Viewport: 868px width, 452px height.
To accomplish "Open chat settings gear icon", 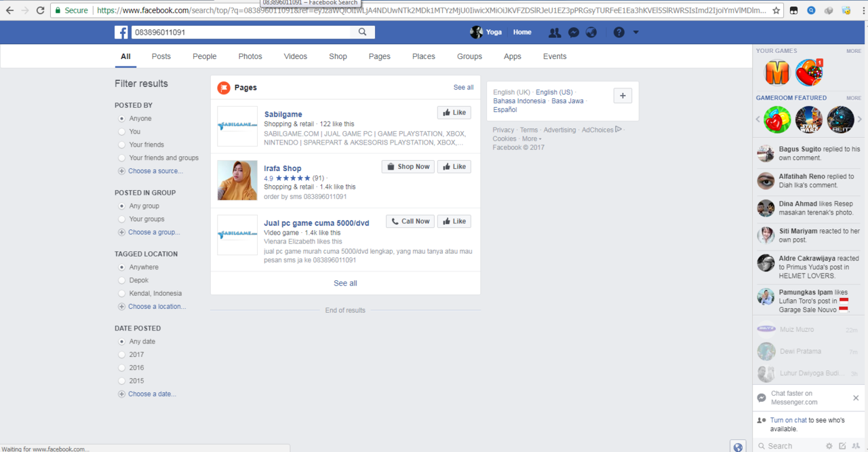I will [829, 446].
